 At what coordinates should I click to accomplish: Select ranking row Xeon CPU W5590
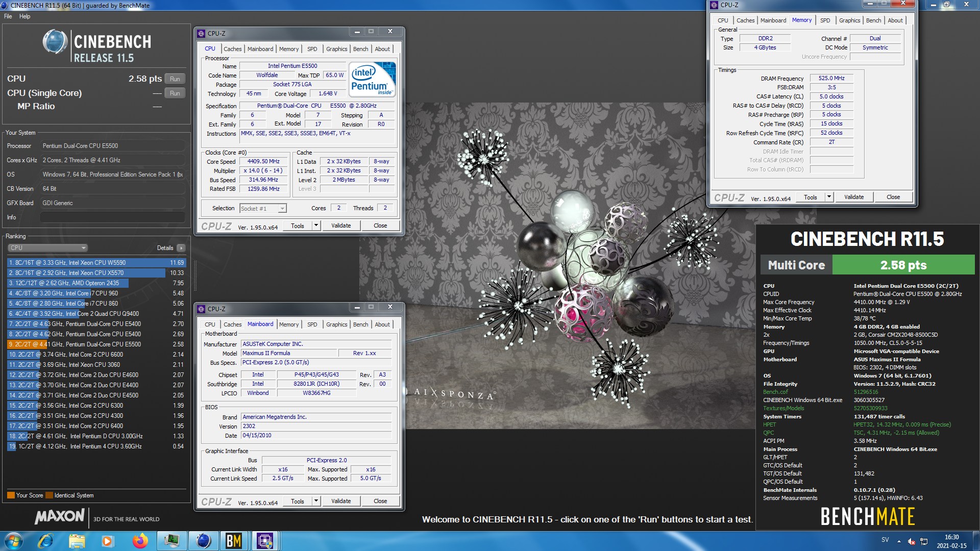pyautogui.click(x=96, y=263)
